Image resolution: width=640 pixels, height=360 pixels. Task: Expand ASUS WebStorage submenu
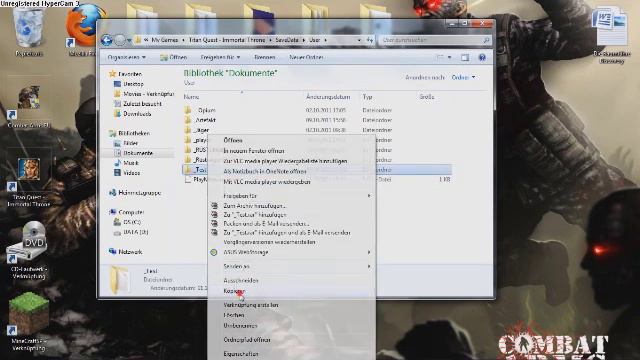pos(292,252)
